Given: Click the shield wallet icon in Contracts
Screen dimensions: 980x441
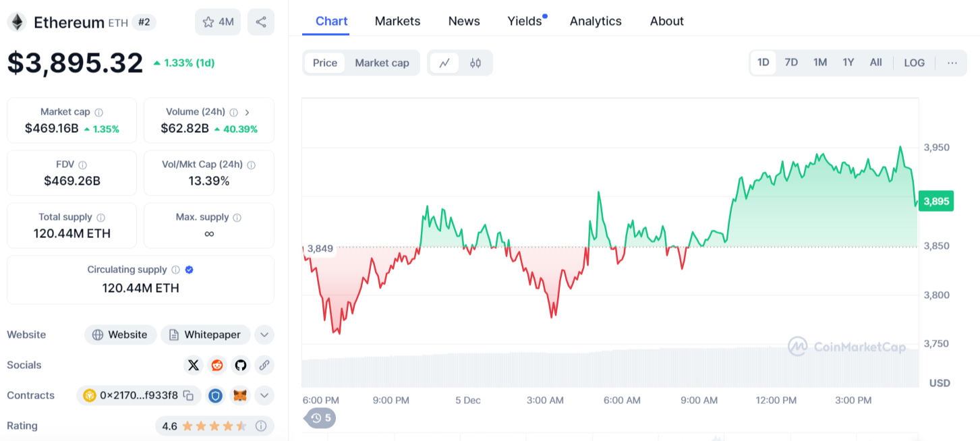Looking at the screenshot, I should [x=215, y=396].
